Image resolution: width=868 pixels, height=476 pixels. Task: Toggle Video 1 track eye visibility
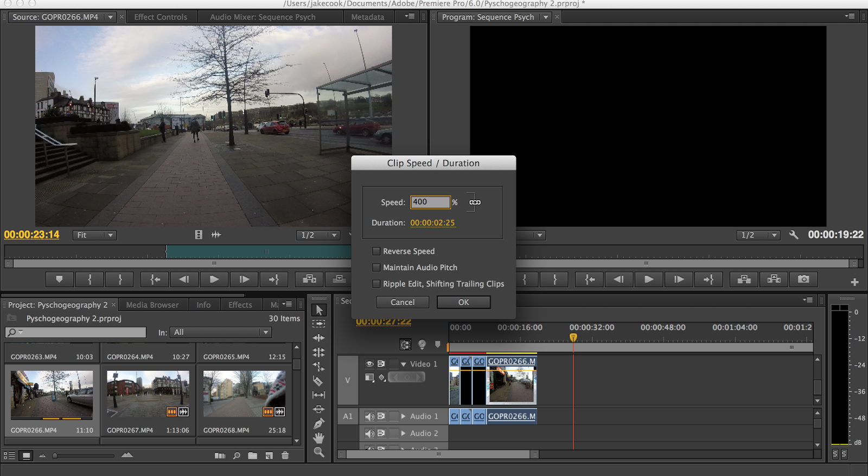tap(369, 364)
